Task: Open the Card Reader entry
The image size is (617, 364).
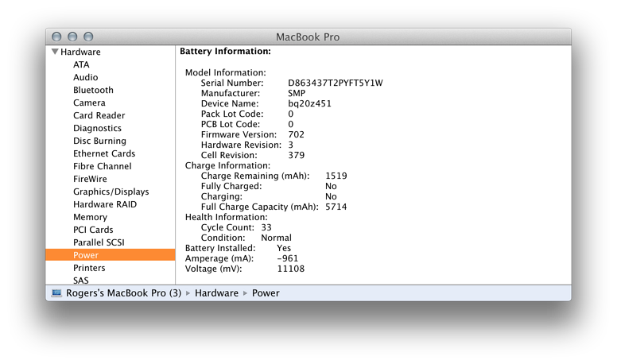Action: pos(99,115)
